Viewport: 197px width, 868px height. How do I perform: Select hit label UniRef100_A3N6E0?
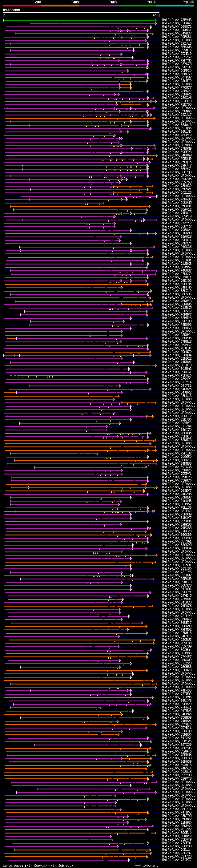tap(177, 375)
